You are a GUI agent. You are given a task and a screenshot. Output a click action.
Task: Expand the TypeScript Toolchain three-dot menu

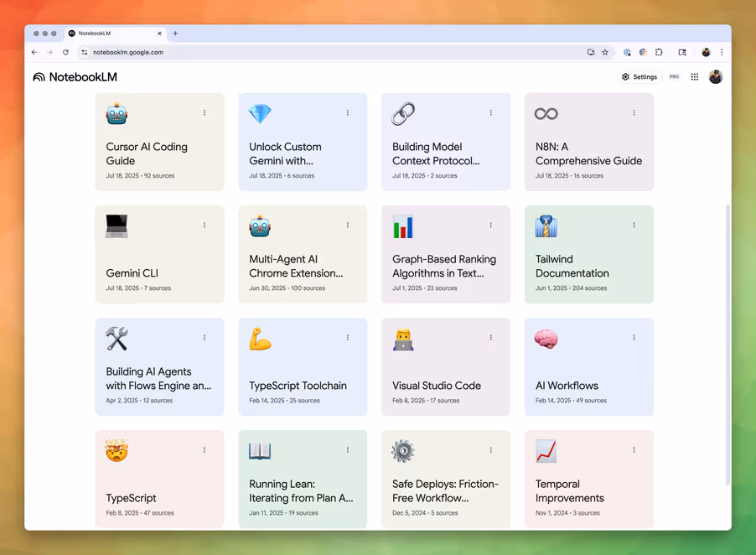[348, 338]
